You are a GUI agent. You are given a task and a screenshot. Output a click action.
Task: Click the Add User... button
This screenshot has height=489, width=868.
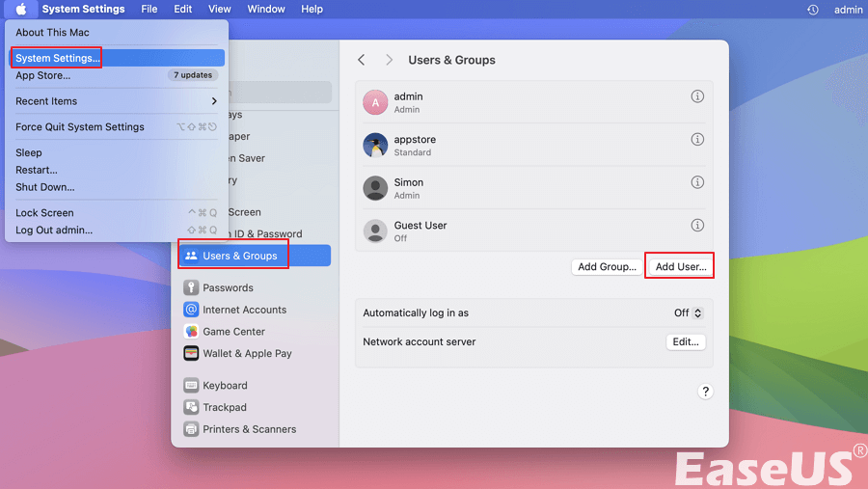click(x=680, y=266)
